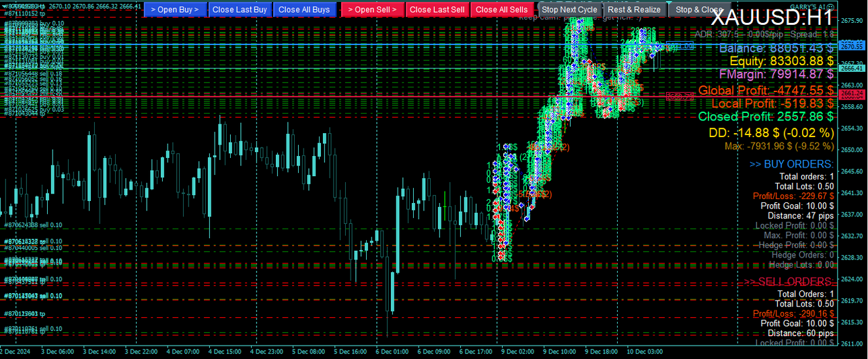Click 'Distance: 47 pips' in buy section

(801, 216)
